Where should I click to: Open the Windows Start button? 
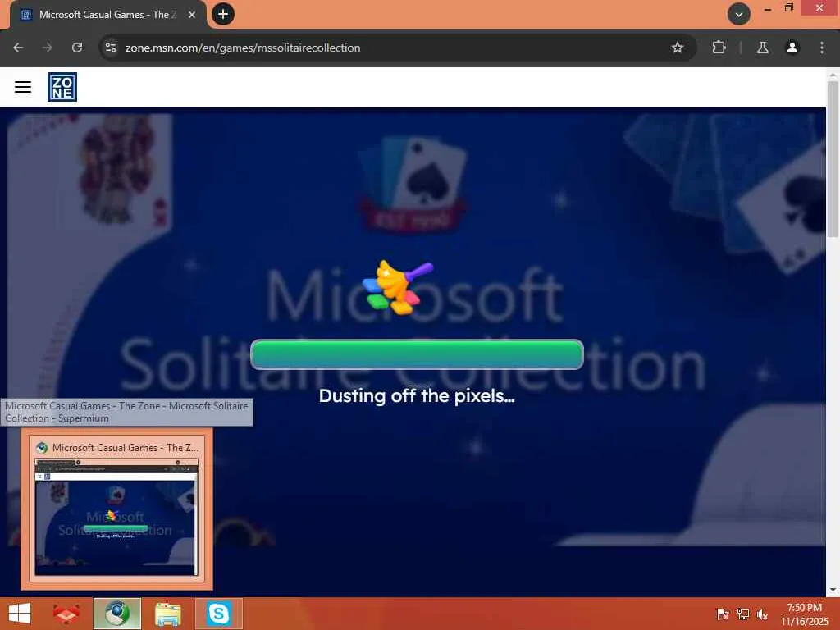(x=20, y=614)
